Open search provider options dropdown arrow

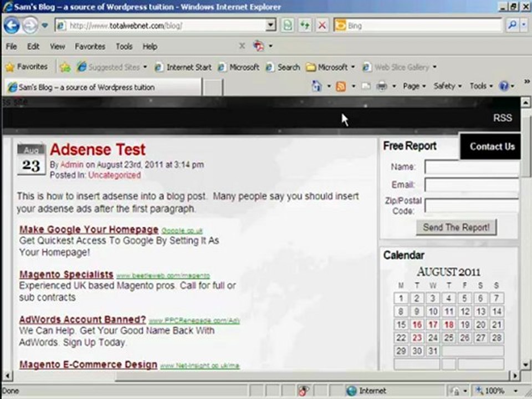(524, 25)
